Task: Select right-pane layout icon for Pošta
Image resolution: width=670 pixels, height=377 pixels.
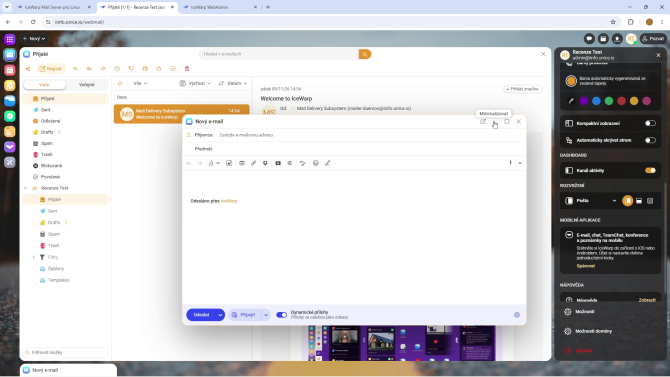Action: (x=627, y=201)
